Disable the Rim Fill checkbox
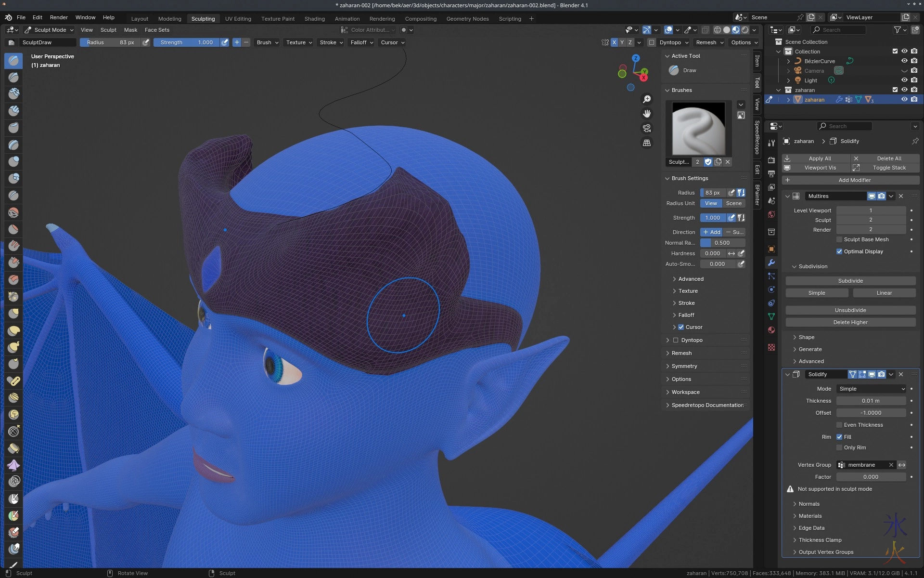This screenshot has height=578, width=924. (x=839, y=437)
